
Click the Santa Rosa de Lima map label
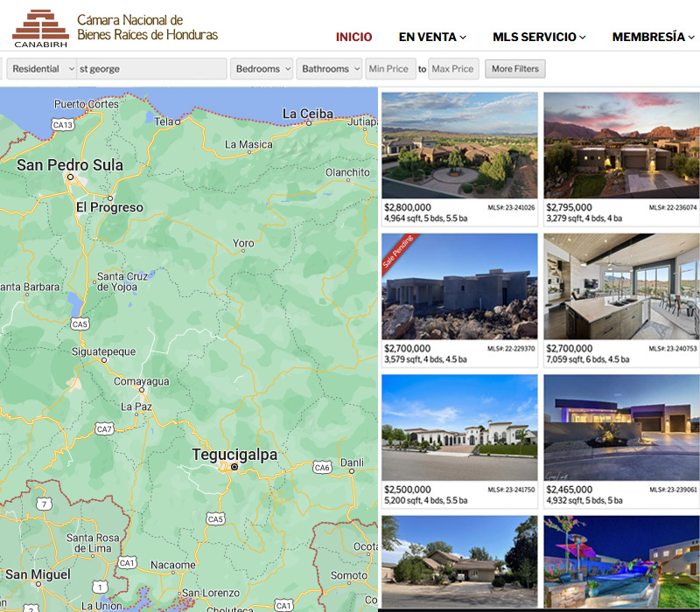tap(93, 543)
